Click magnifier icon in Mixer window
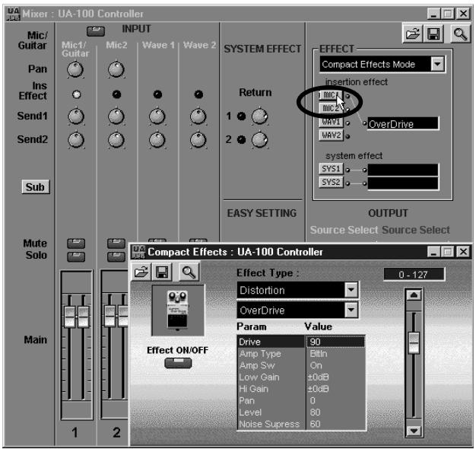The image size is (476, 449). point(460,33)
